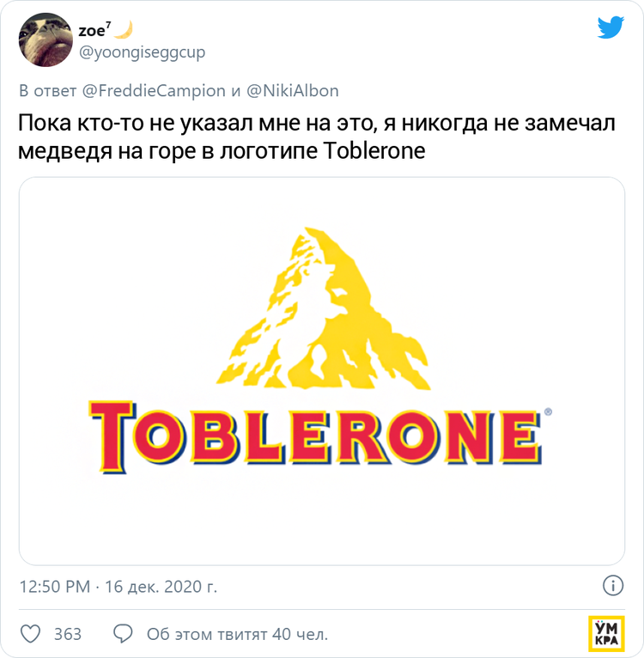The width and height of the screenshot is (644, 658).
Task: Click the 16 дек. 2020 date
Action: [161, 586]
